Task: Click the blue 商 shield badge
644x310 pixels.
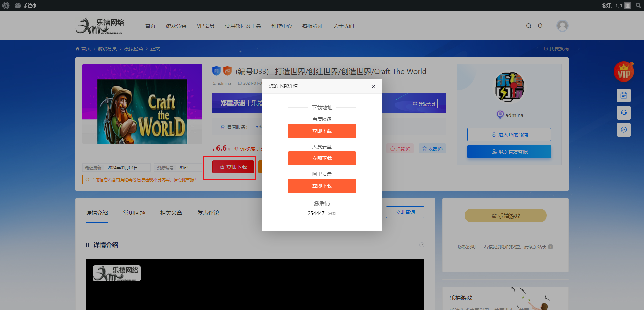Action: coord(216,71)
